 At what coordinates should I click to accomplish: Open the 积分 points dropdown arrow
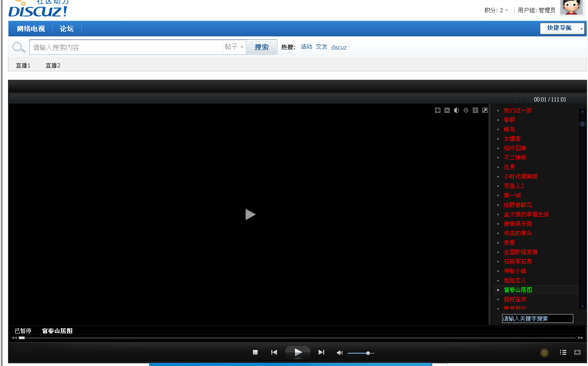[506, 10]
